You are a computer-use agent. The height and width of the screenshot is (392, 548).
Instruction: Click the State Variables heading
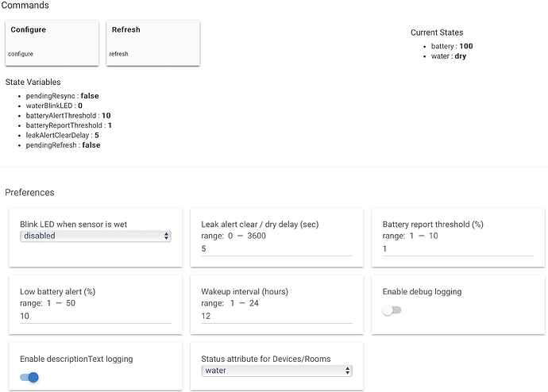click(33, 82)
